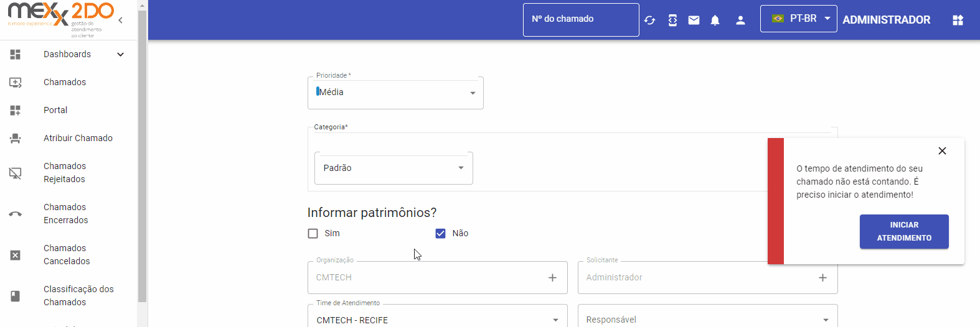Click the plus icon in Organização field
Viewport: 980px width, 327px height.
coord(552,278)
